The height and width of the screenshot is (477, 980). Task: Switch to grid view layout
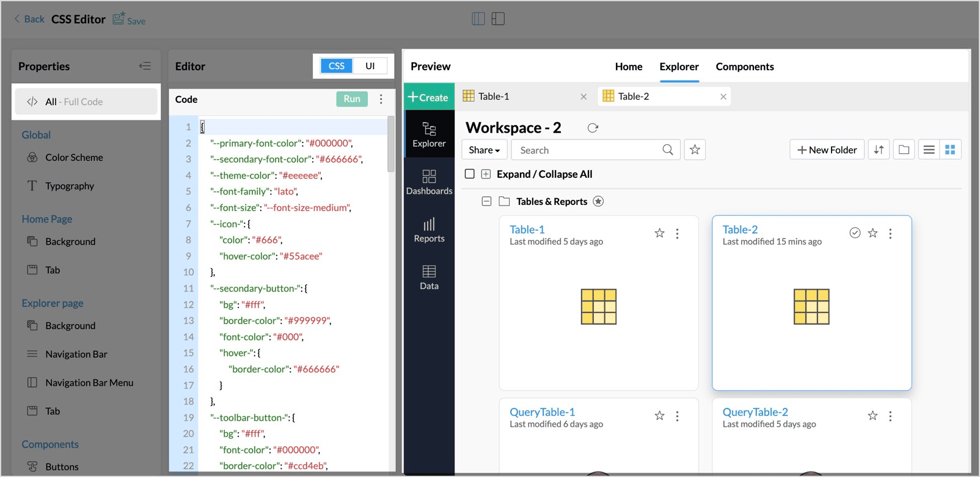950,150
